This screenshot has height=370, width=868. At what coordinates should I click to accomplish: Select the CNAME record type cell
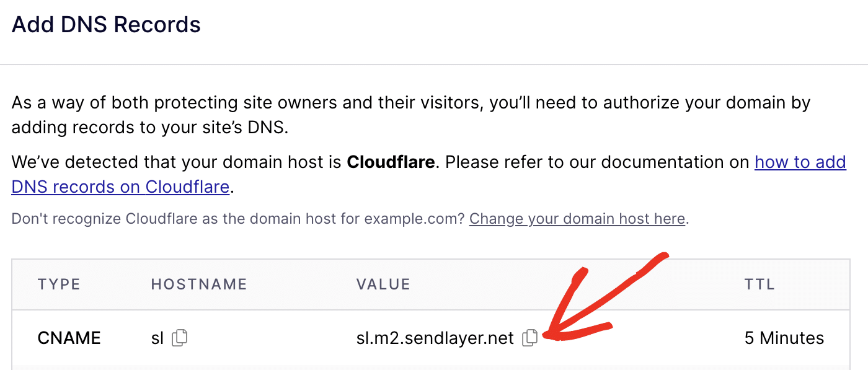click(x=69, y=338)
